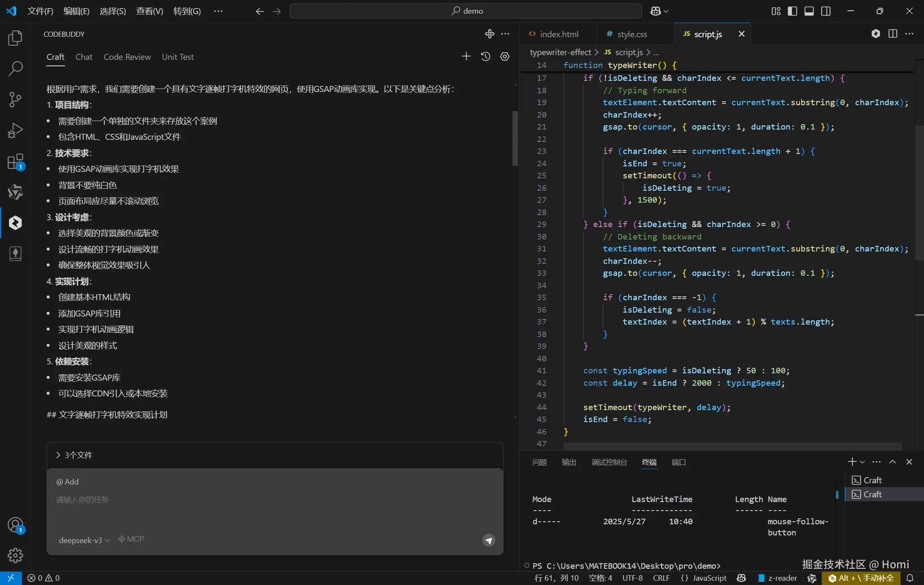Switch to the Code Review tab
This screenshot has width=924, height=585.
(127, 57)
